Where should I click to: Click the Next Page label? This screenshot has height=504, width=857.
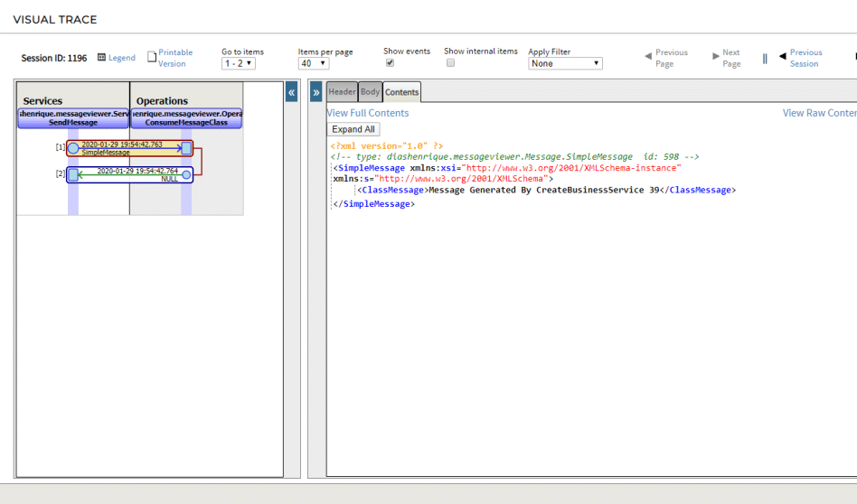(731, 58)
